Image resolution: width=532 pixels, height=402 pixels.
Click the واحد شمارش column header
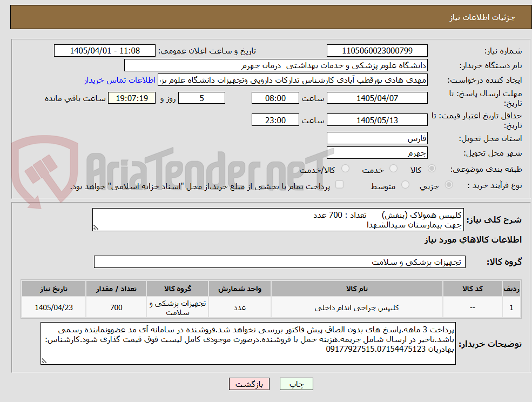pyautogui.click(x=240, y=289)
